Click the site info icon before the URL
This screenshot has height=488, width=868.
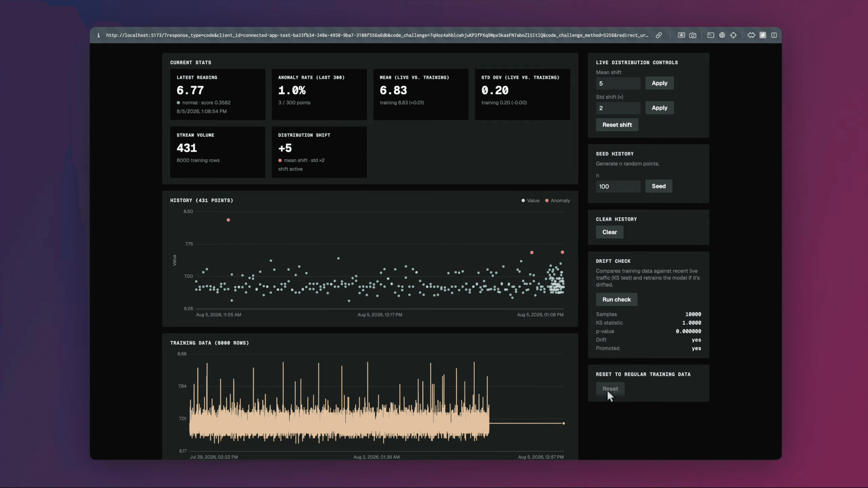pyautogui.click(x=98, y=35)
